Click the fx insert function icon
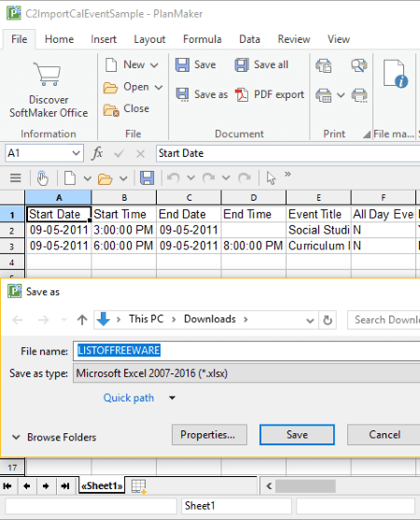Screen dimensions: 420x520 (x=97, y=153)
